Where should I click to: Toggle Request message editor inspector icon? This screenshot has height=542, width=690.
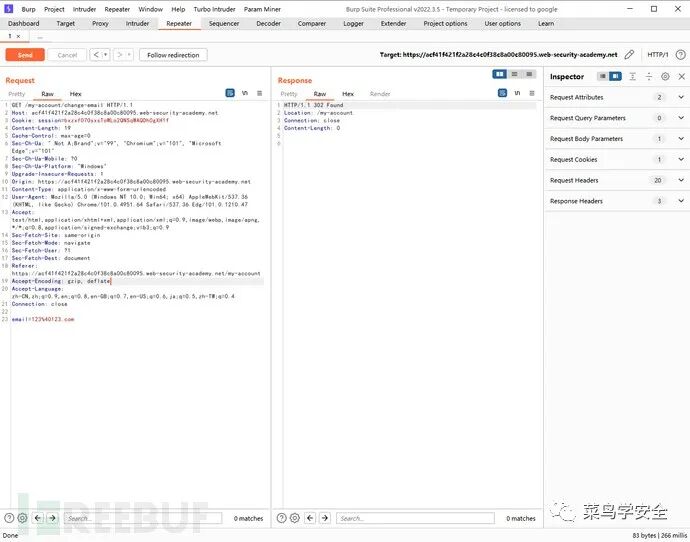[x=230, y=93]
